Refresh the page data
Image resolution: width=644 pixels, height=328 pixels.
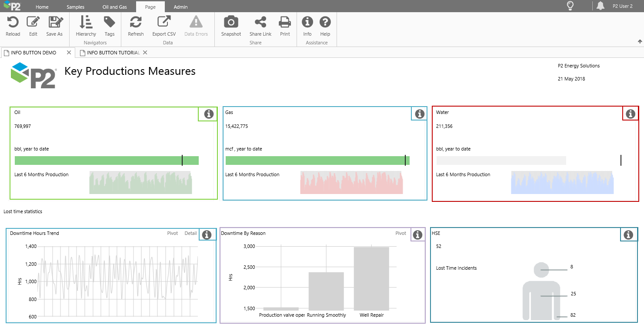coord(136,23)
